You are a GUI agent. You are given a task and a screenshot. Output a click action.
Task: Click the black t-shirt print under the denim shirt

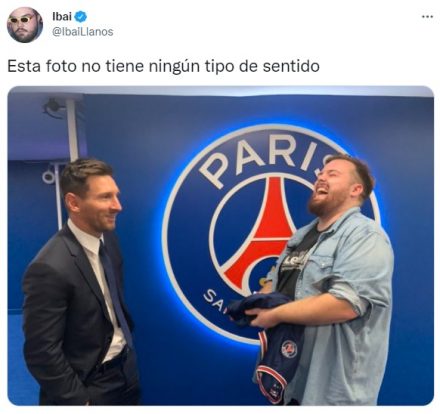(294, 263)
